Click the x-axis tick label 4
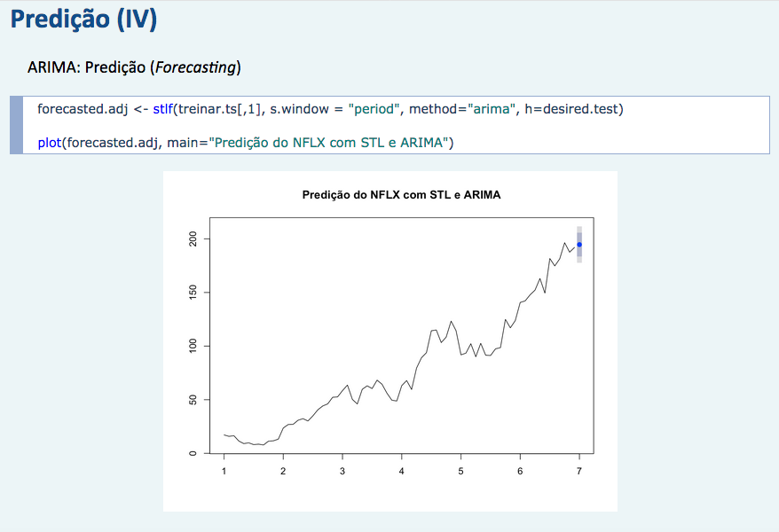 coord(402,471)
